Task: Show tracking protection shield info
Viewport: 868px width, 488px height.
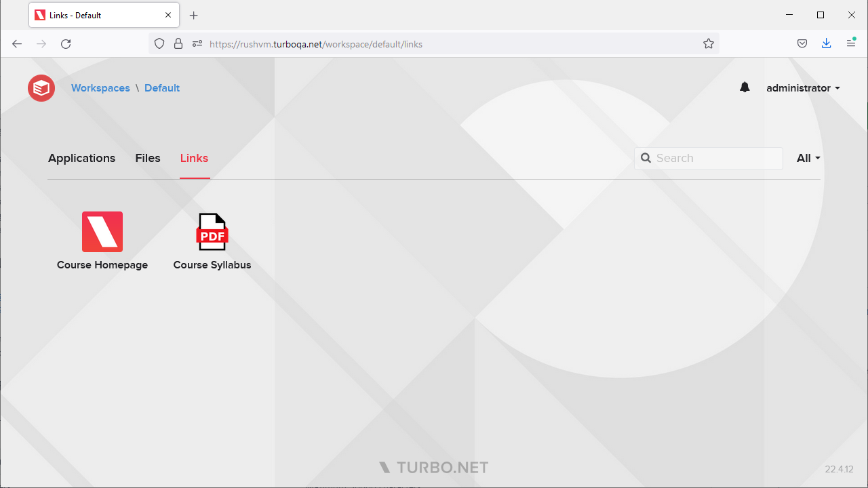Action: click(159, 44)
